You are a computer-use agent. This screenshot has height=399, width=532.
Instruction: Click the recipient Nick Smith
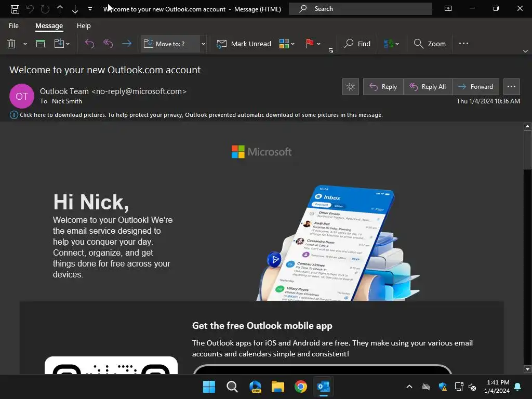pos(67,101)
